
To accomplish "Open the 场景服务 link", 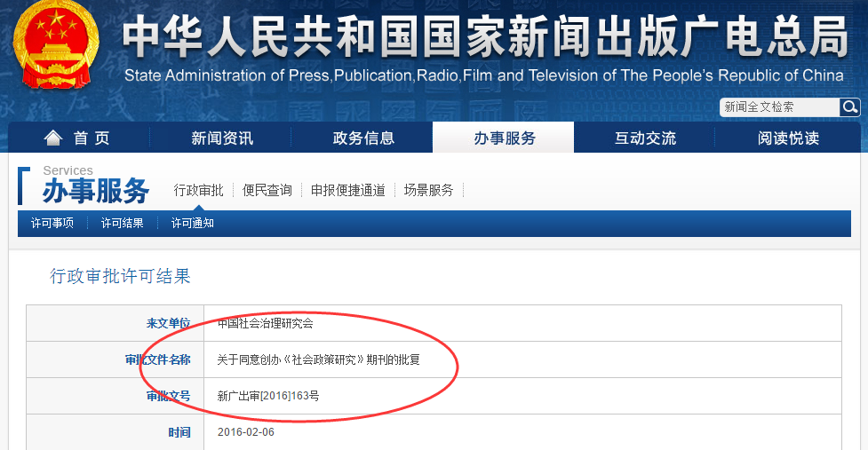I will [x=428, y=190].
